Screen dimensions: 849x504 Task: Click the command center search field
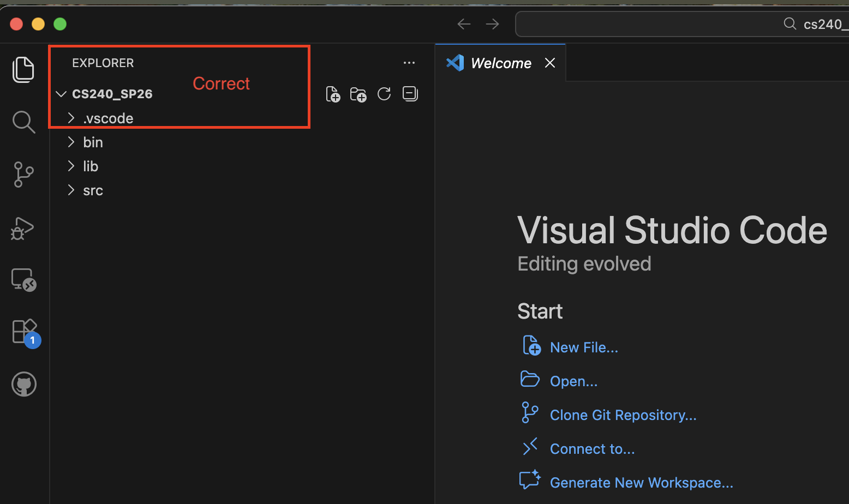(x=682, y=24)
